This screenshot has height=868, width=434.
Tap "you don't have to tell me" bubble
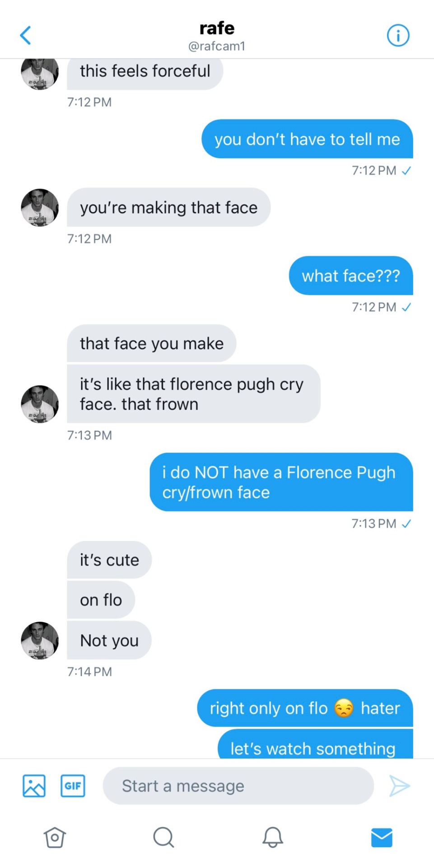pos(307,139)
